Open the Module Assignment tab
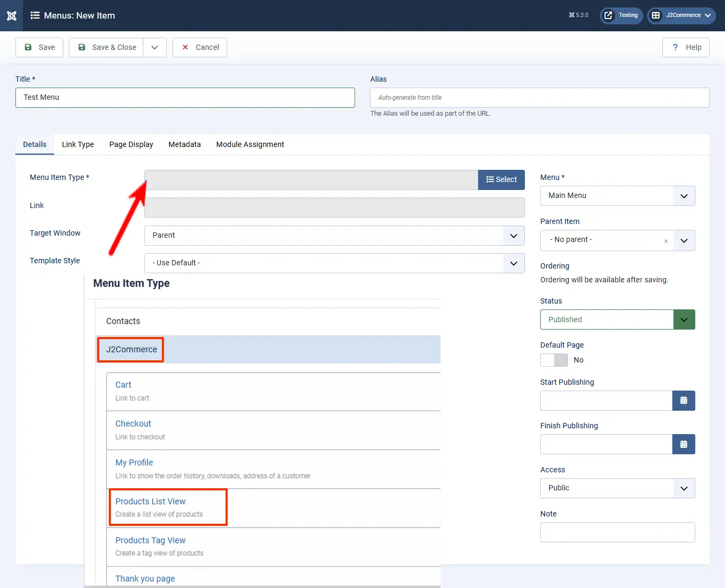Screen dimensions: 725x588 click(x=250, y=144)
